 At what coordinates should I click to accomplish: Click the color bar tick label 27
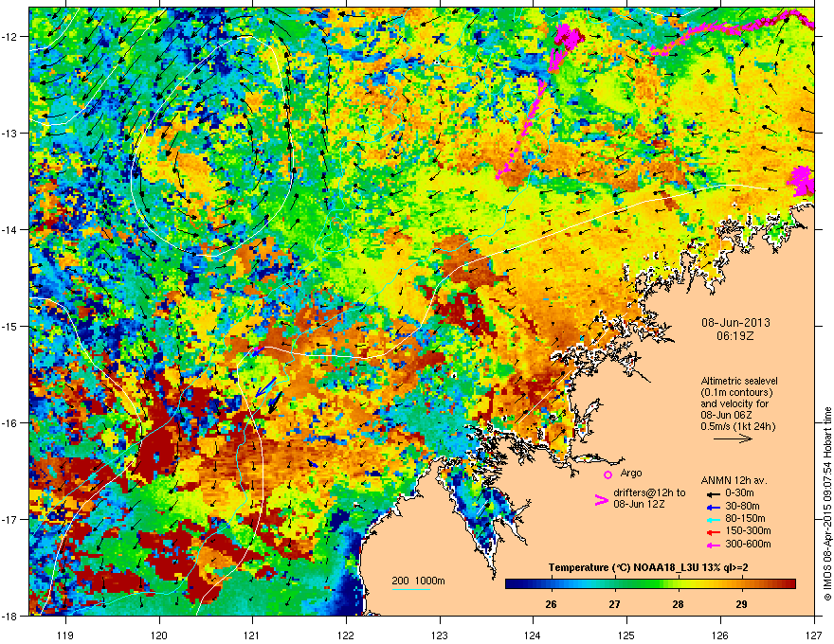pos(615,604)
